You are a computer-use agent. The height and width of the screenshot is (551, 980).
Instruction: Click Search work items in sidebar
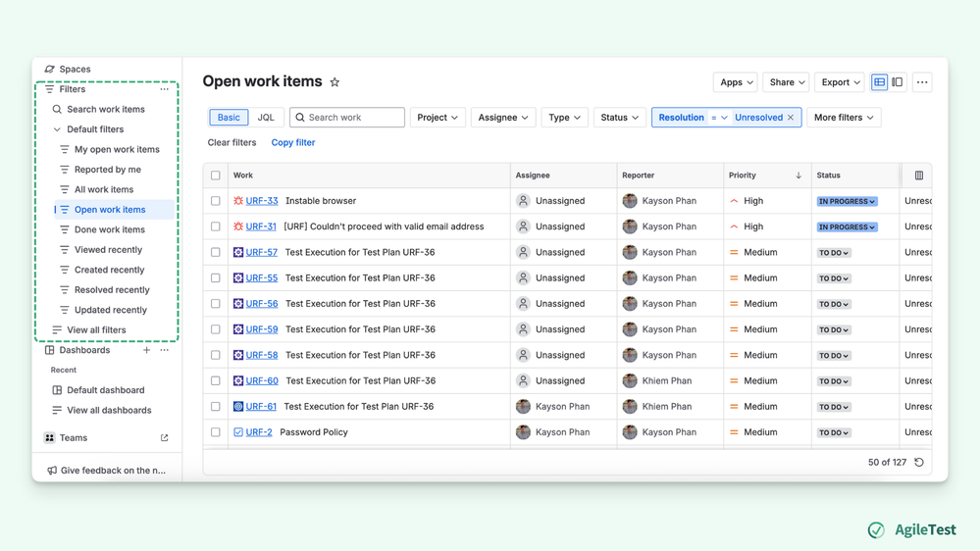(106, 110)
